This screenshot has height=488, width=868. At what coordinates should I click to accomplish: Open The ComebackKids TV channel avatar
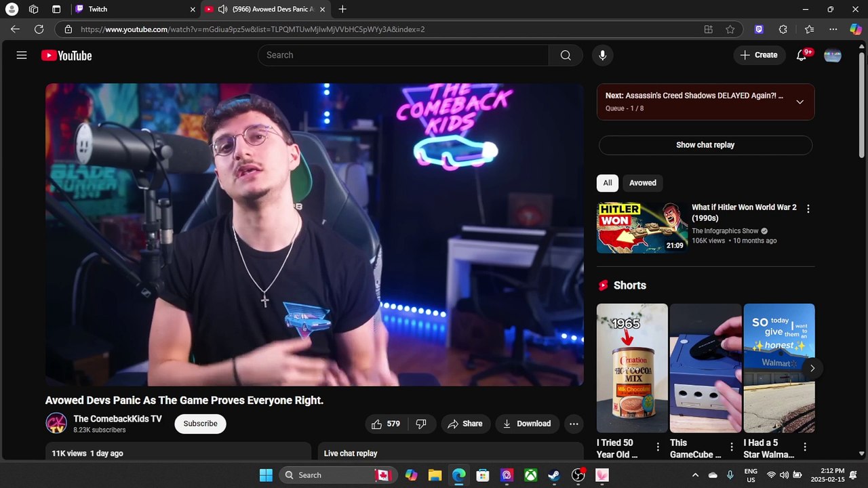(x=56, y=424)
